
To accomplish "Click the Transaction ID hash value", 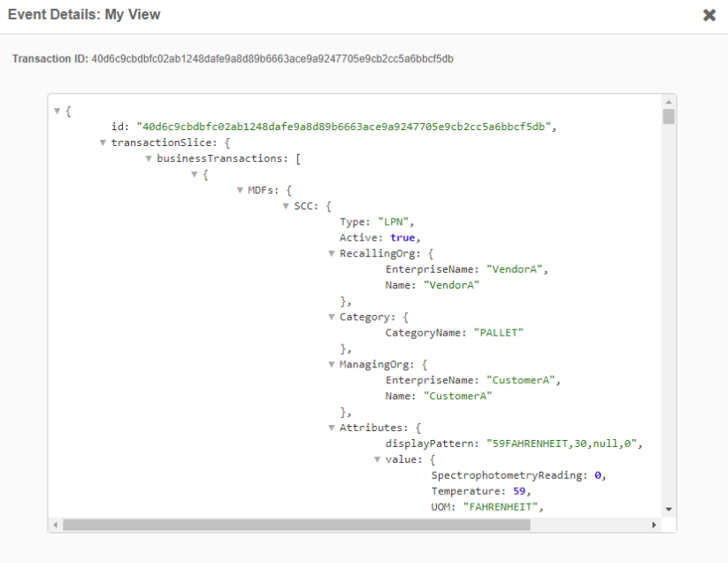I will coord(272,59).
